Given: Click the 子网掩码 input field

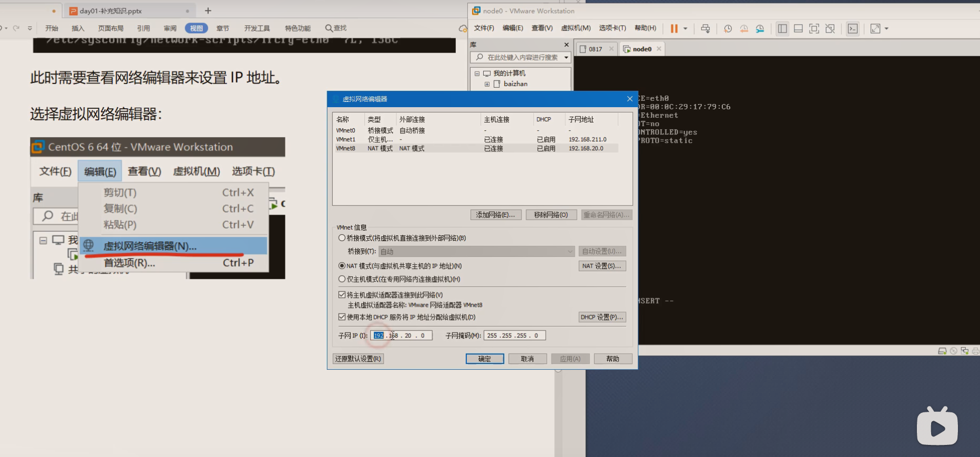Looking at the screenshot, I should 515,336.
